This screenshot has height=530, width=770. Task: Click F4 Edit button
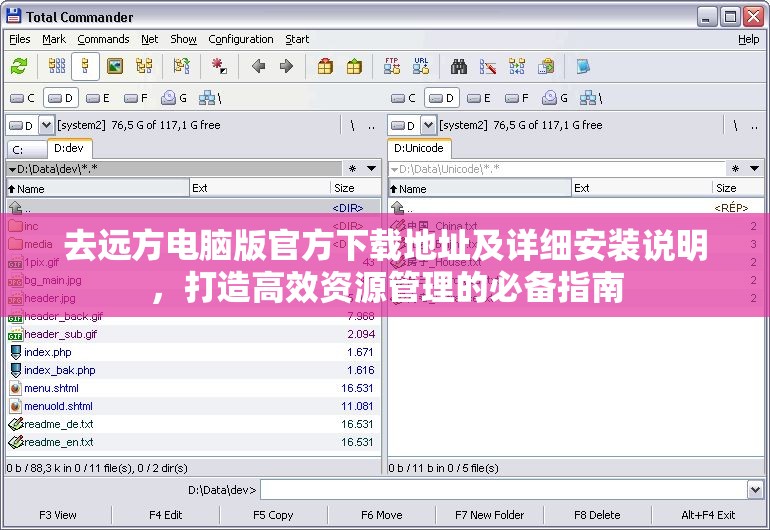[x=165, y=515]
